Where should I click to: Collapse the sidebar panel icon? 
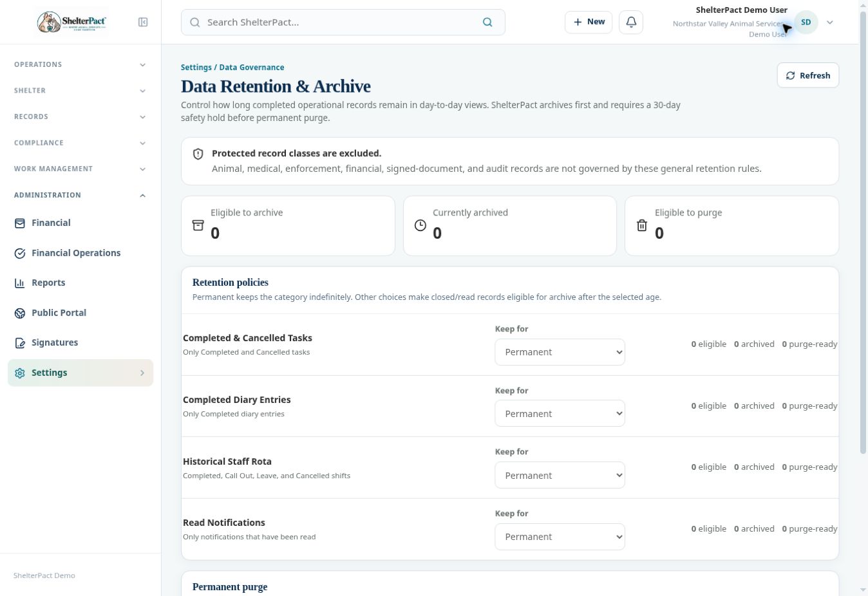click(x=143, y=23)
